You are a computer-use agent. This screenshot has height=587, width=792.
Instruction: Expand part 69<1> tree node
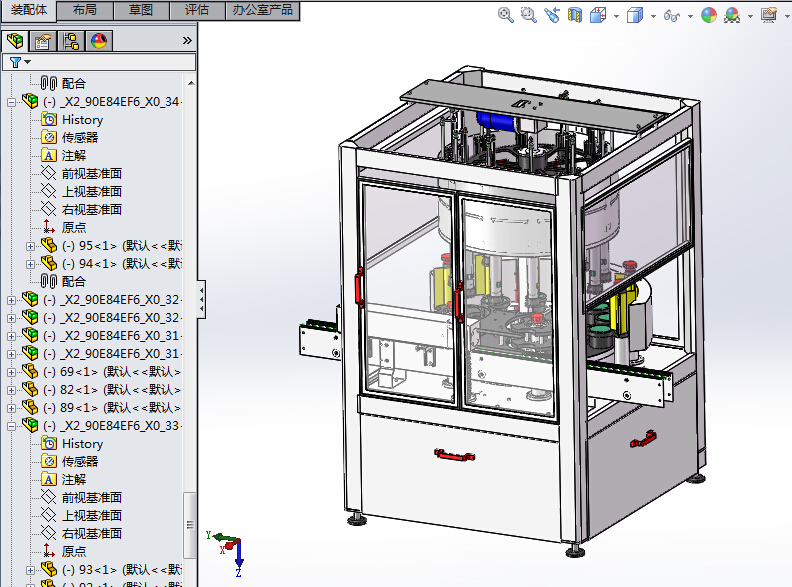pyautogui.click(x=12, y=372)
